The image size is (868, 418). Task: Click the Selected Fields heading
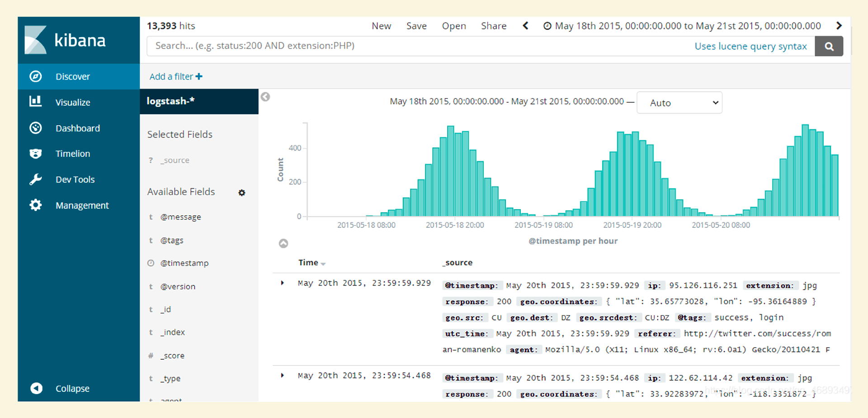179,134
